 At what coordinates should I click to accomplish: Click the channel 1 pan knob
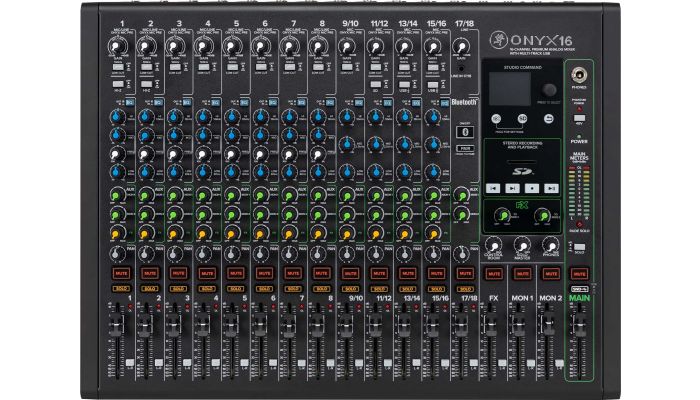click(122, 251)
